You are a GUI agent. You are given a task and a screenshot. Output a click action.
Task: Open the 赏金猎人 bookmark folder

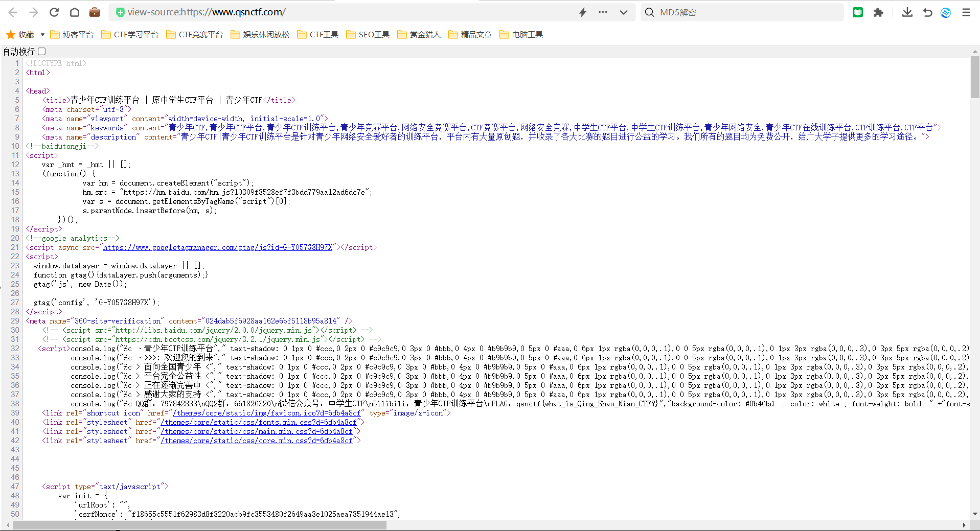click(x=419, y=34)
